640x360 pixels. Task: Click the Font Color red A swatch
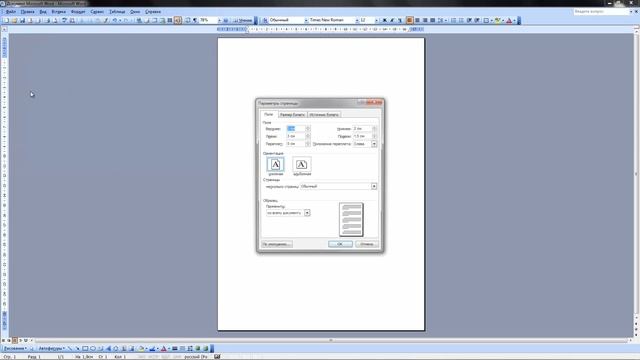[x=509, y=20]
